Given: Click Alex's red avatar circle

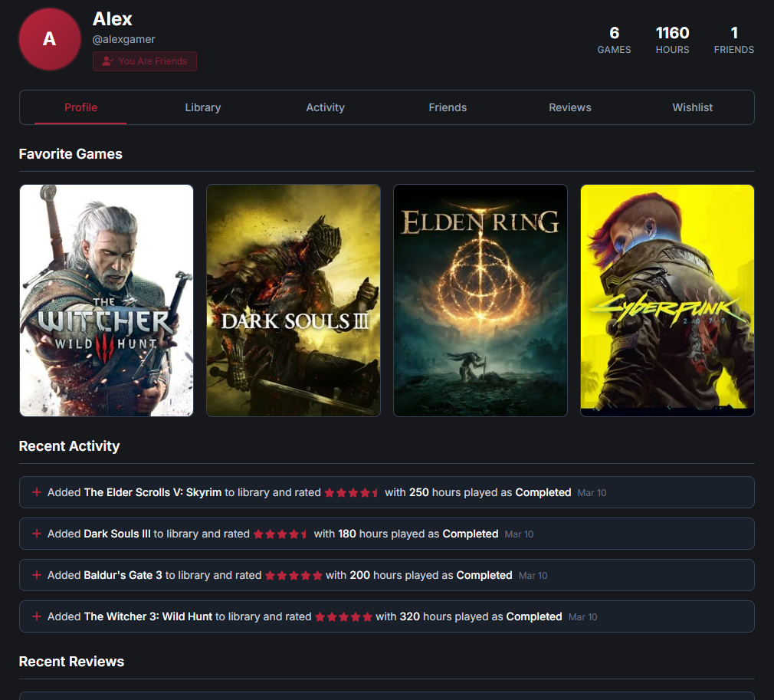Looking at the screenshot, I should pyautogui.click(x=50, y=39).
